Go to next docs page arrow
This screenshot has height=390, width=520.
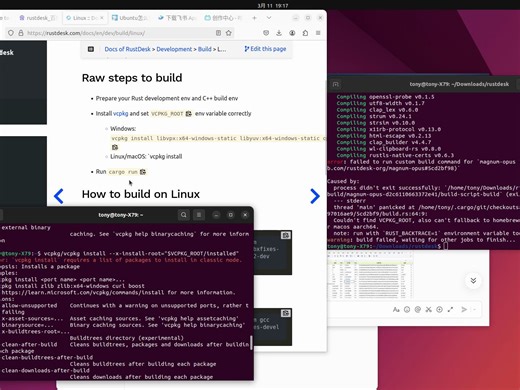(315, 196)
